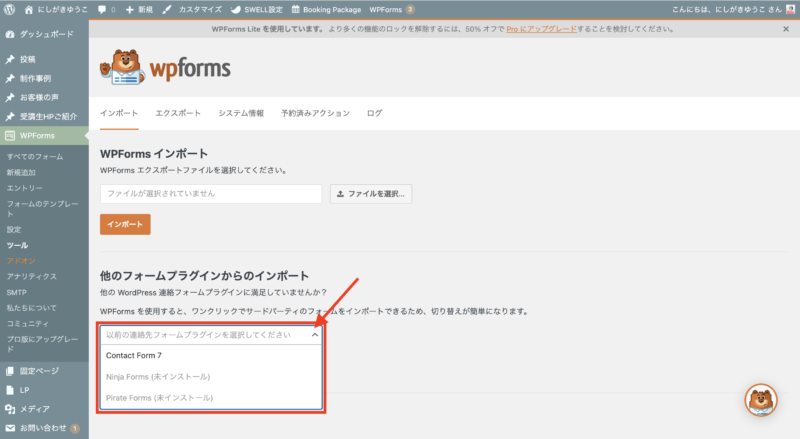Select WPForms menu in sidebar

[44, 136]
